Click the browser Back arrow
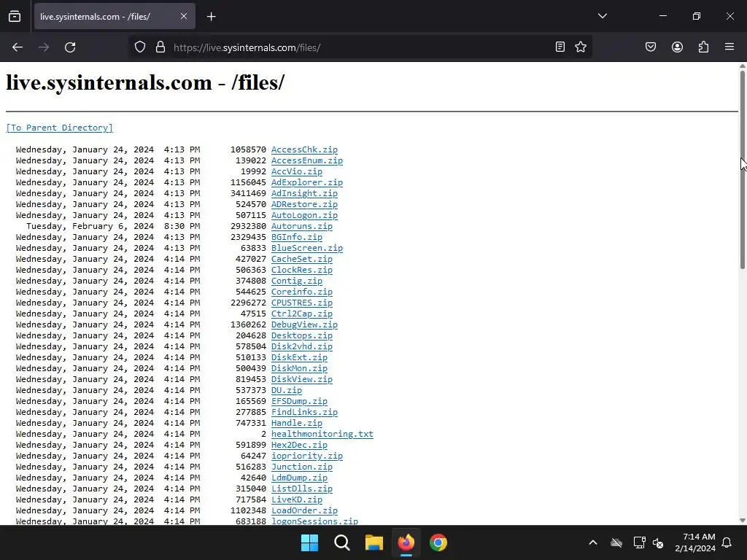This screenshot has height=560, width=747. tap(18, 47)
